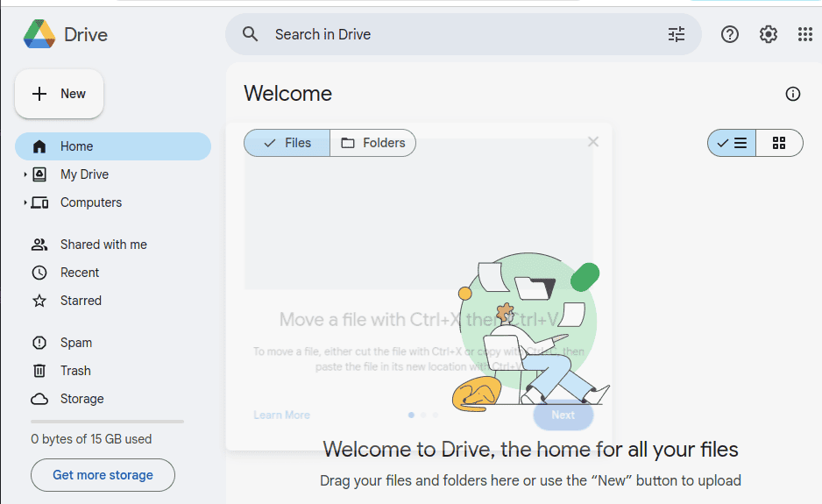Click the '0 bytes of 15 GB used' text

tap(91, 439)
